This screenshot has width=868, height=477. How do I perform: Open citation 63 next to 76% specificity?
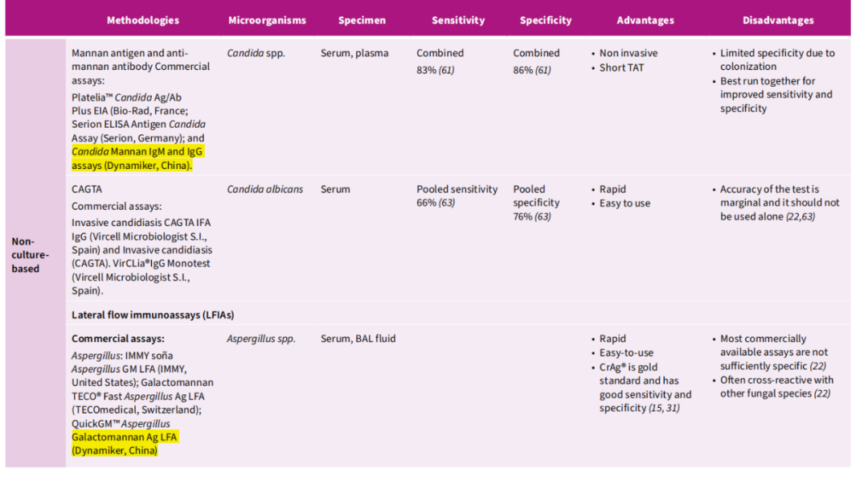click(543, 216)
